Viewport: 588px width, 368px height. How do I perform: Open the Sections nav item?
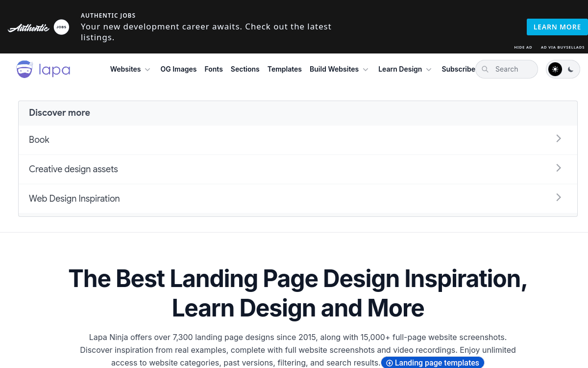click(245, 69)
